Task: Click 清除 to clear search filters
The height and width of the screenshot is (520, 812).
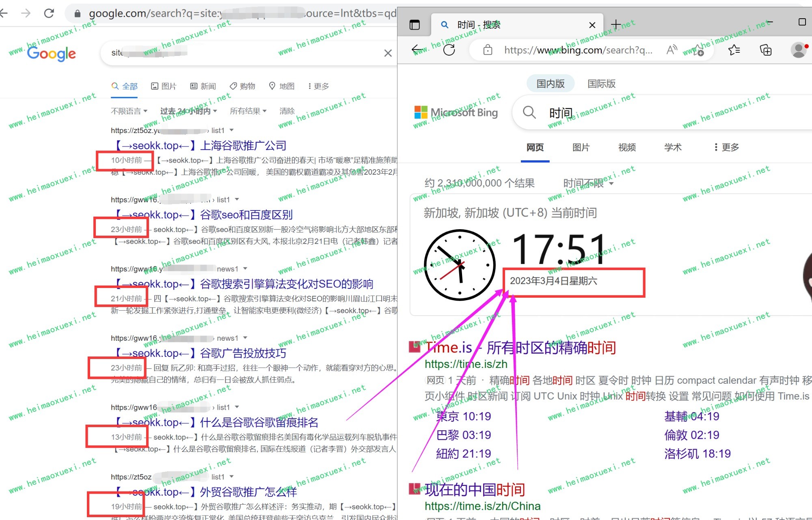Action: tap(287, 111)
